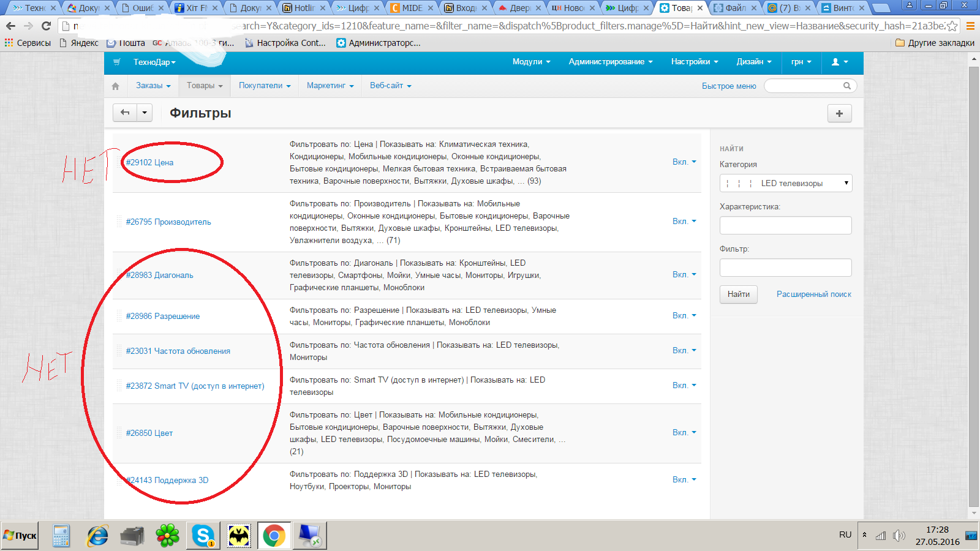Open the Категория LED телевизоры select box
980x551 pixels.
786,183
